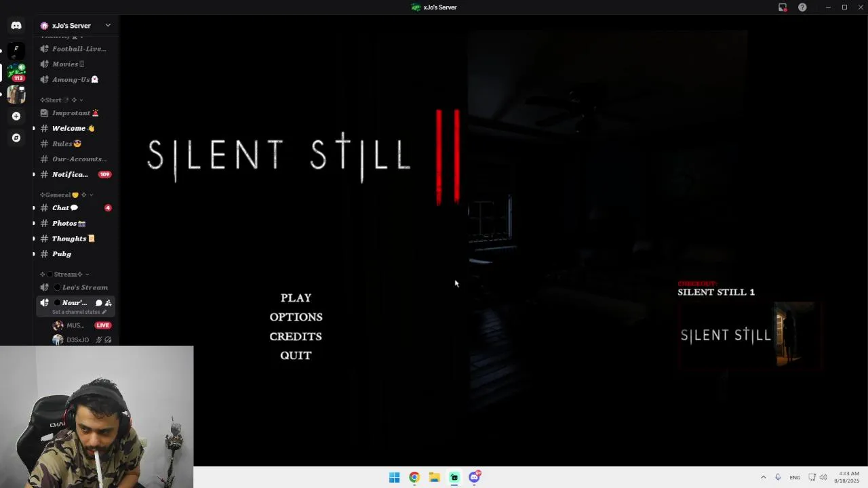This screenshot has width=868, height=488.
Task: Join the Football-Live voice channel
Action: [x=75, y=49]
